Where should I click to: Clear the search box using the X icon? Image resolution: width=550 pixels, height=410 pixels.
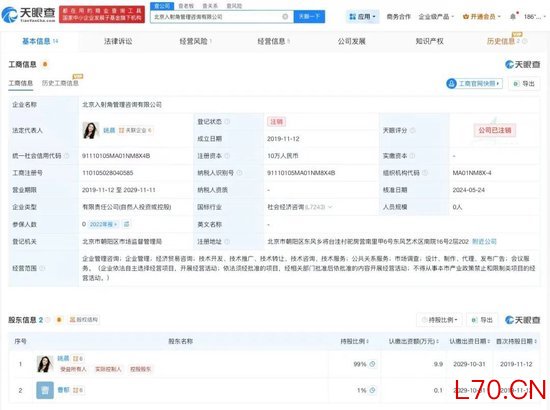[x=285, y=16]
